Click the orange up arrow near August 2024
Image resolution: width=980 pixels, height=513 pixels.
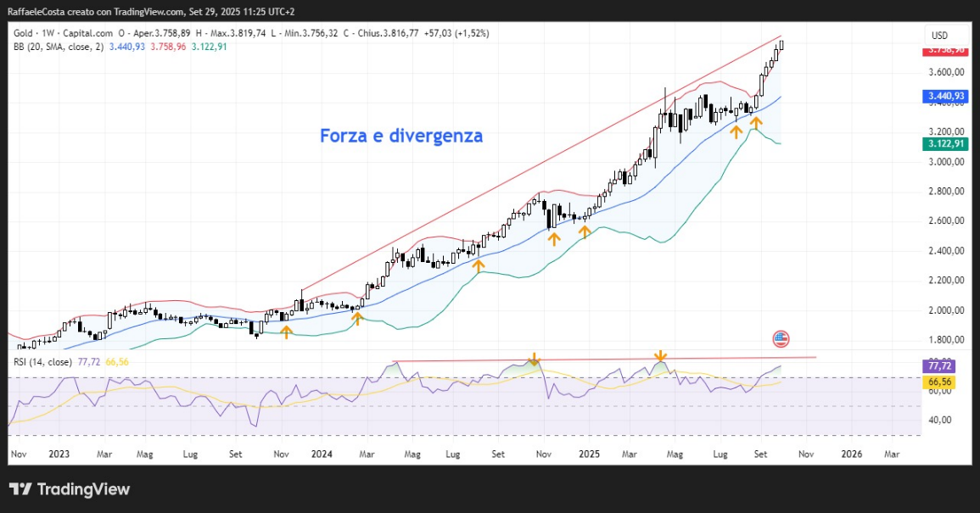point(479,266)
